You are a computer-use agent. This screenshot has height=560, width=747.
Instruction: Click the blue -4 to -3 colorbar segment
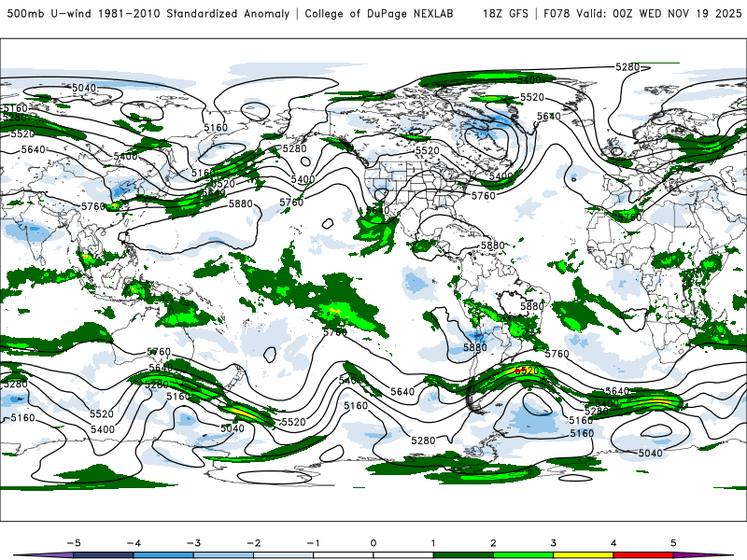[163, 555]
